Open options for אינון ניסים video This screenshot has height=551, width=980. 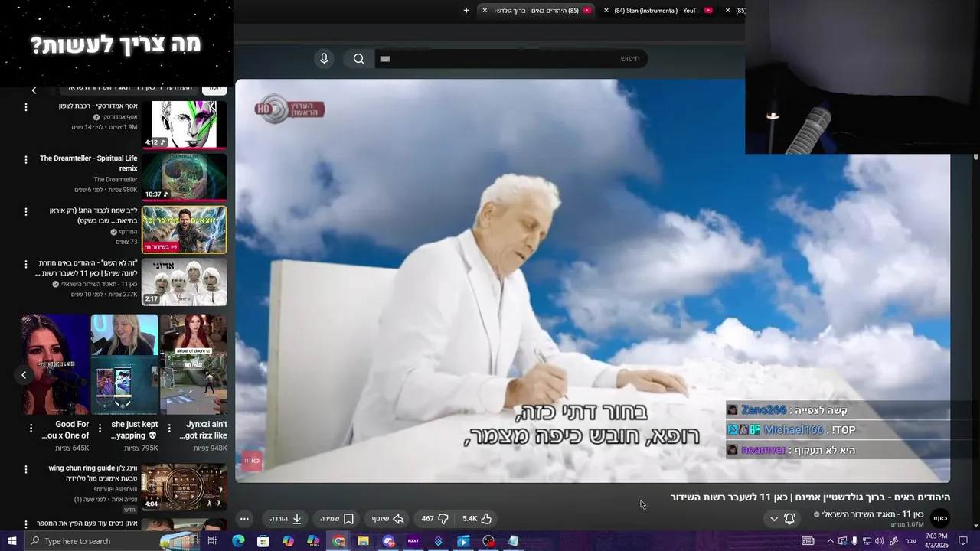click(x=25, y=524)
